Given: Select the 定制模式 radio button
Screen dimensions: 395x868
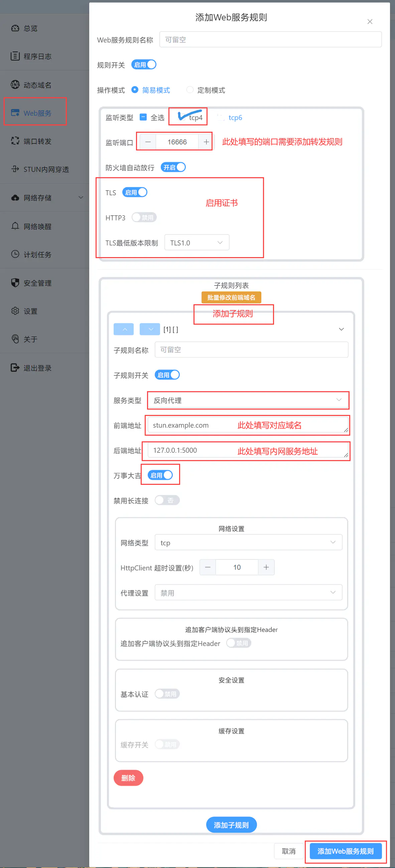Looking at the screenshot, I should (x=190, y=90).
